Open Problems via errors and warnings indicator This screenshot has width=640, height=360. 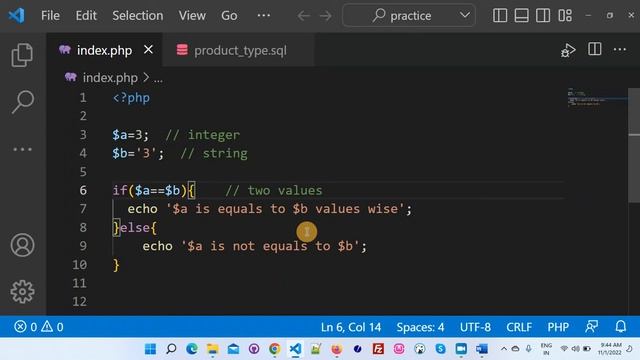pos(39,327)
